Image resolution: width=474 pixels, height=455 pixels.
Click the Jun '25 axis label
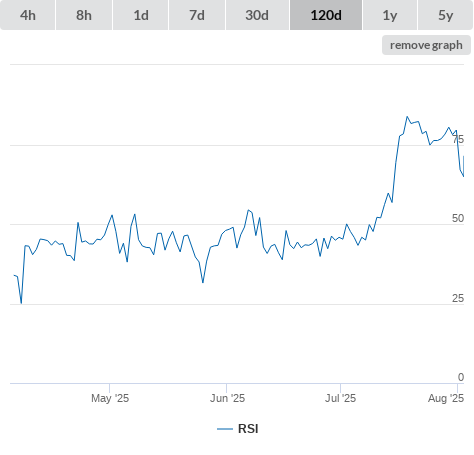click(227, 398)
